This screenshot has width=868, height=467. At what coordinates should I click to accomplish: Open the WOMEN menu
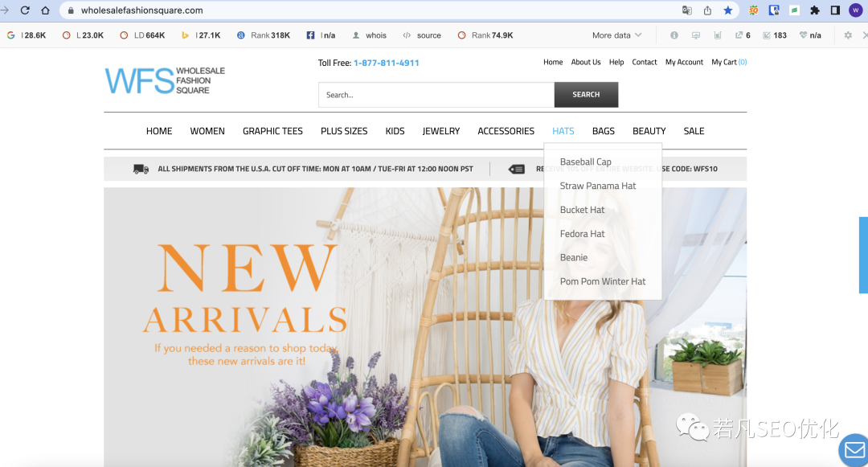pos(207,131)
